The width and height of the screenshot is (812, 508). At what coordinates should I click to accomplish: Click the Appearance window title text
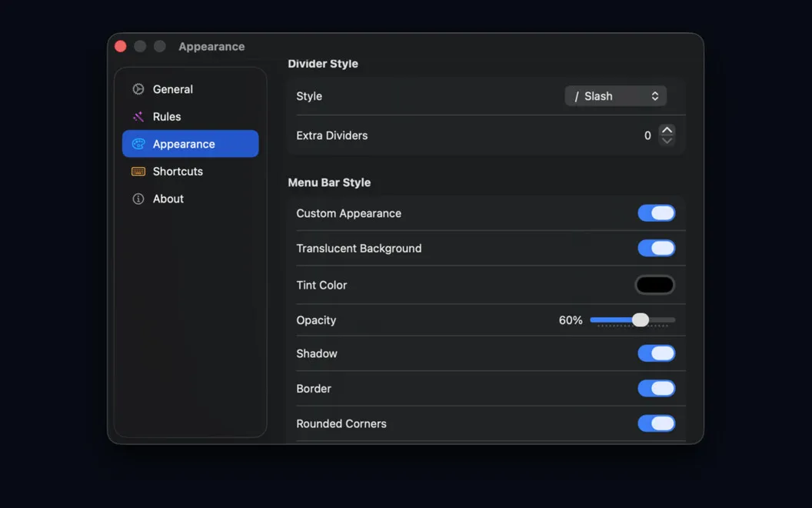click(211, 47)
